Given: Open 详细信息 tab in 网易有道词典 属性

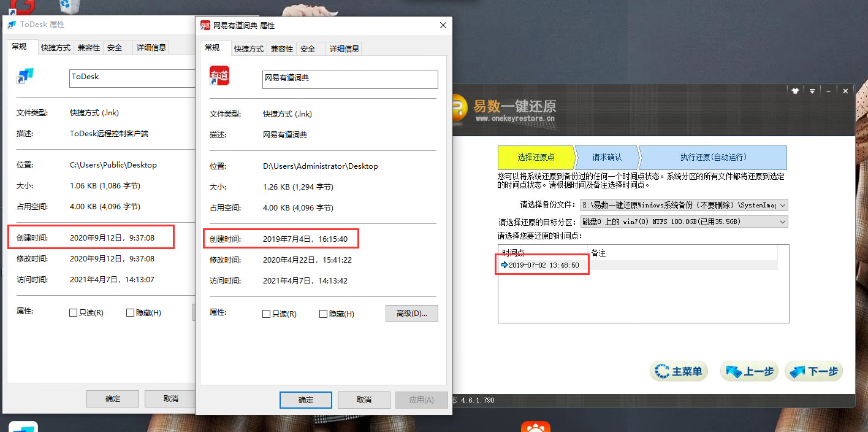Looking at the screenshot, I should click(x=344, y=49).
